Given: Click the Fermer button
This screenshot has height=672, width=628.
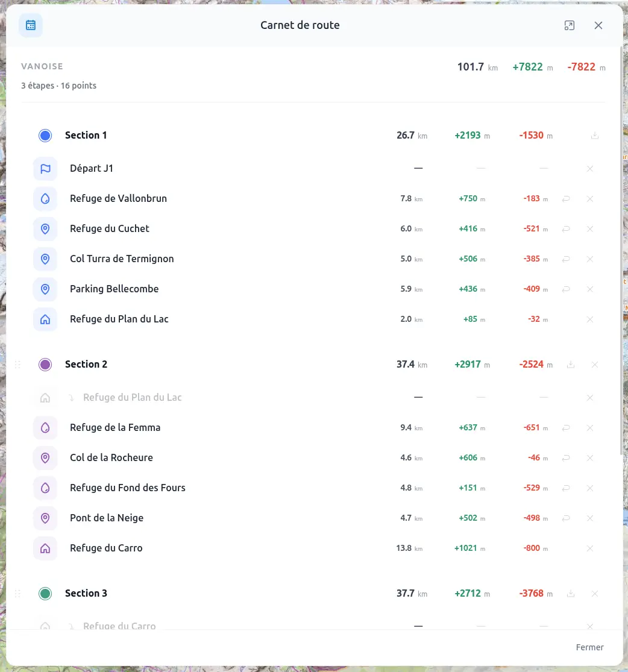Looking at the screenshot, I should 589,647.
